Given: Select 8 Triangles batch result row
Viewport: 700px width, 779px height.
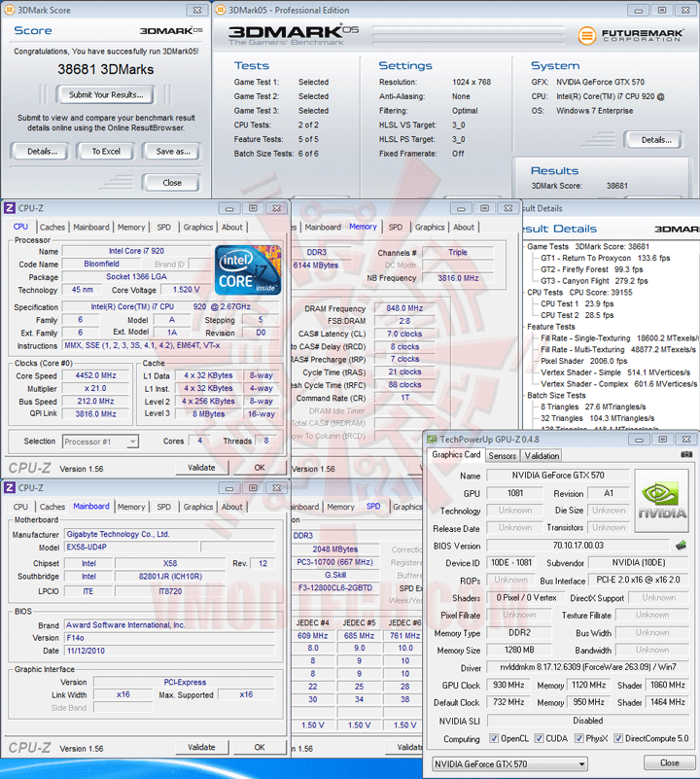Looking at the screenshot, I should [593, 407].
